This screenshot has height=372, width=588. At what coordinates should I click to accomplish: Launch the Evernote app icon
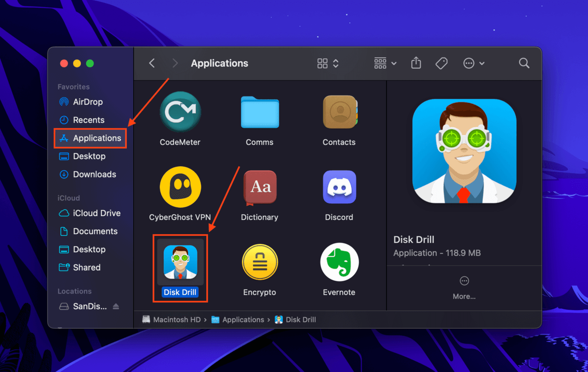pos(339,262)
